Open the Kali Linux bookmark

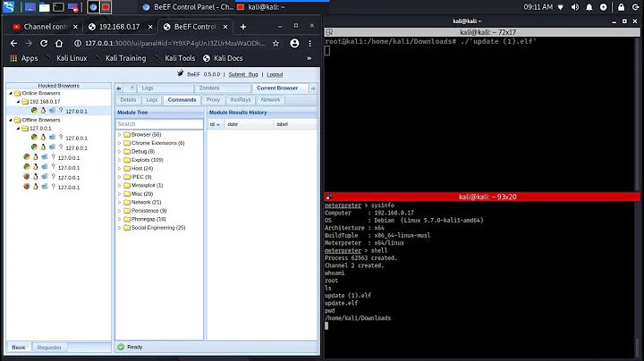[67, 58]
